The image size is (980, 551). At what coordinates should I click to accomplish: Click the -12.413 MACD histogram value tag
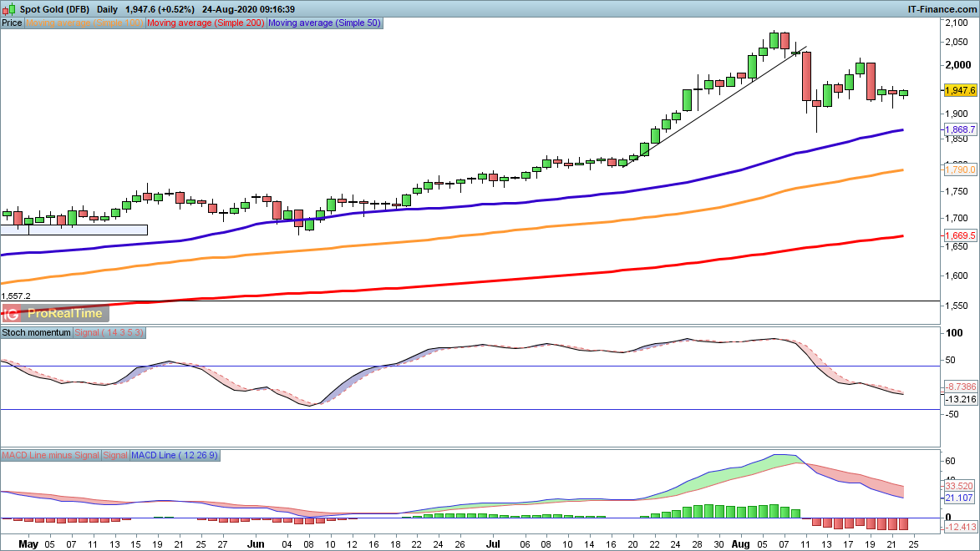click(x=960, y=527)
